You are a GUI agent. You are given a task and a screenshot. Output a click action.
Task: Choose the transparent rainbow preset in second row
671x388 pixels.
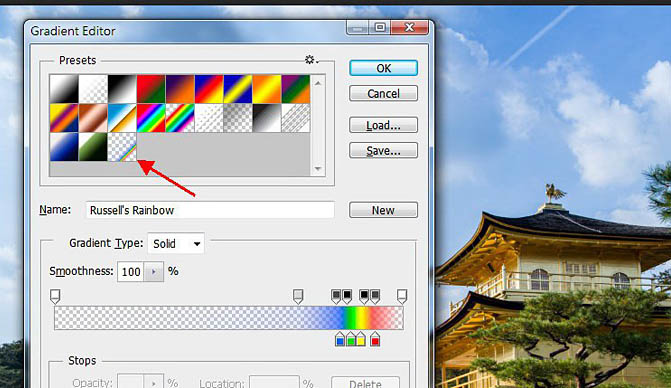point(180,118)
